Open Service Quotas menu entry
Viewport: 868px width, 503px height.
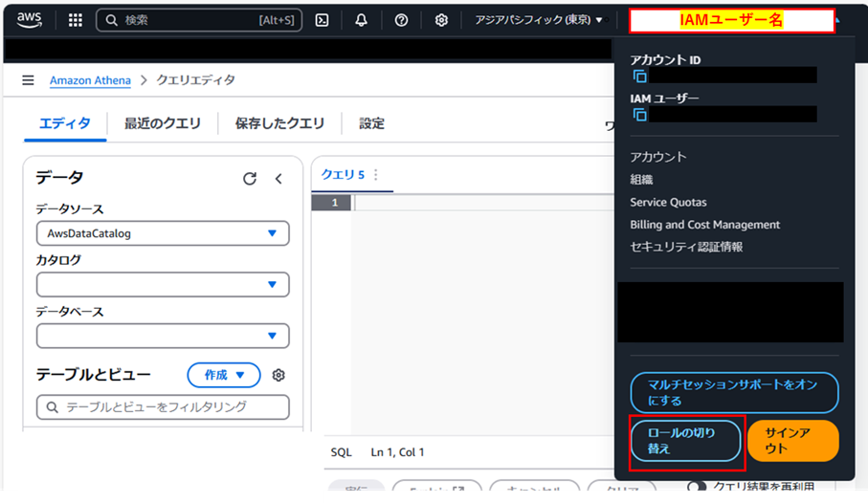(x=668, y=203)
